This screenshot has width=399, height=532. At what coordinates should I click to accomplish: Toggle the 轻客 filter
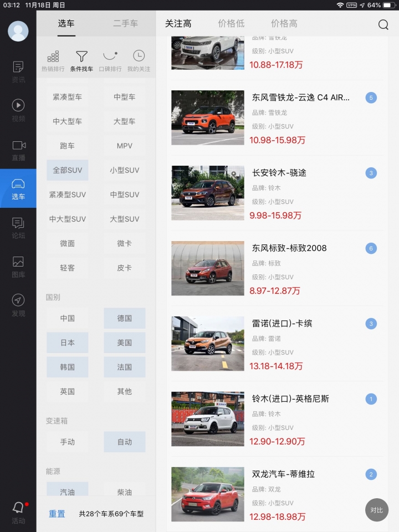tap(68, 268)
